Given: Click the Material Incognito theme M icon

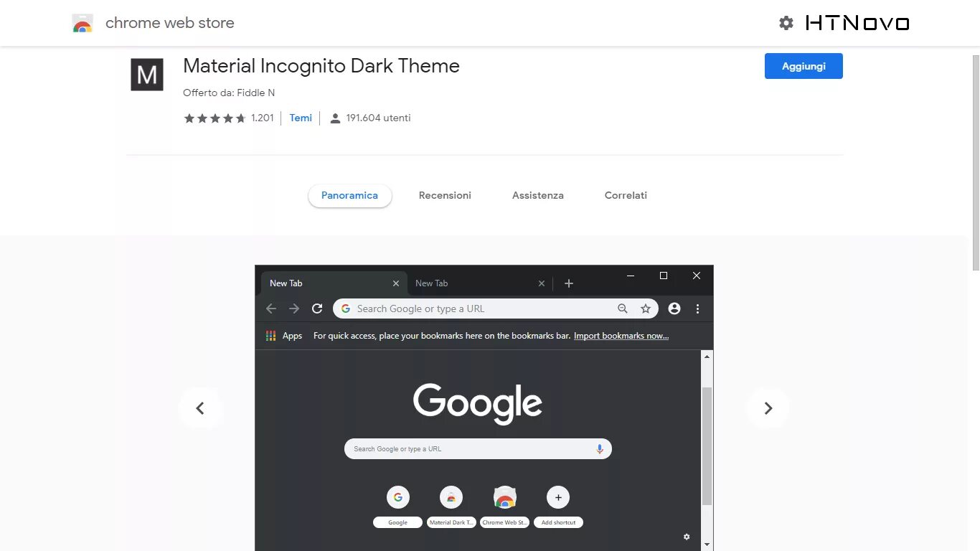Looking at the screenshot, I should coord(147,75).
